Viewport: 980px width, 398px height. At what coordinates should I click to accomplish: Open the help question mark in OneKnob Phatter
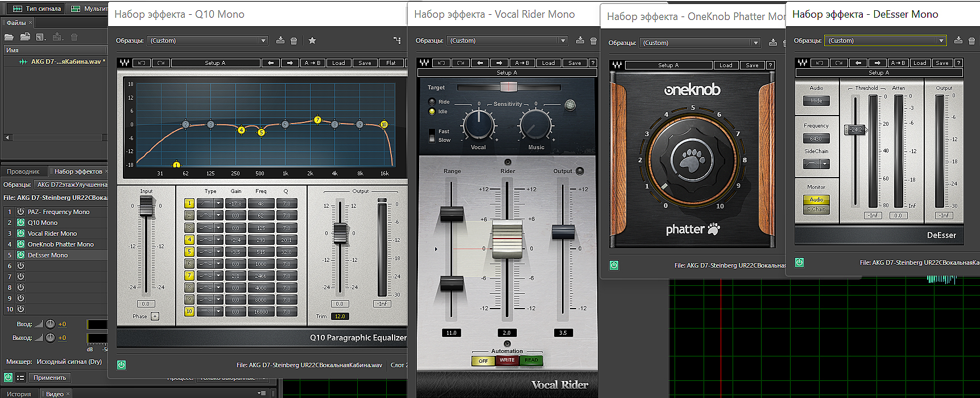770,65
